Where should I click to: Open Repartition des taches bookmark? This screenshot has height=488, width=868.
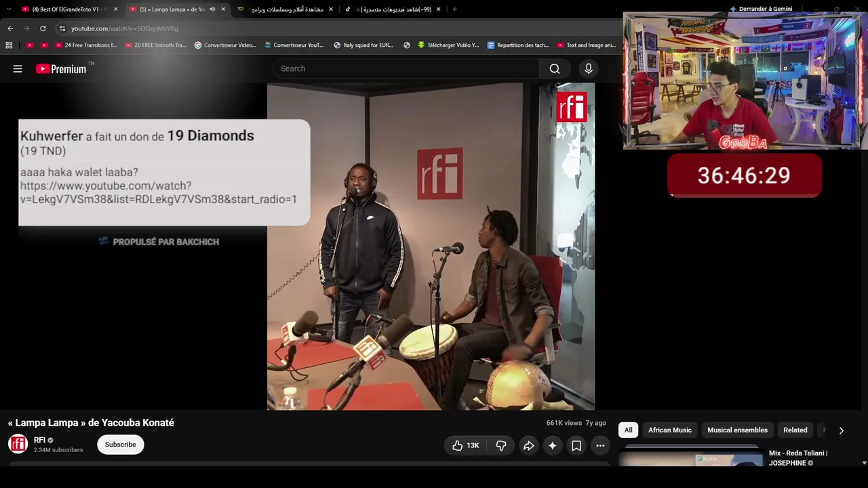[x=519, y=45]
